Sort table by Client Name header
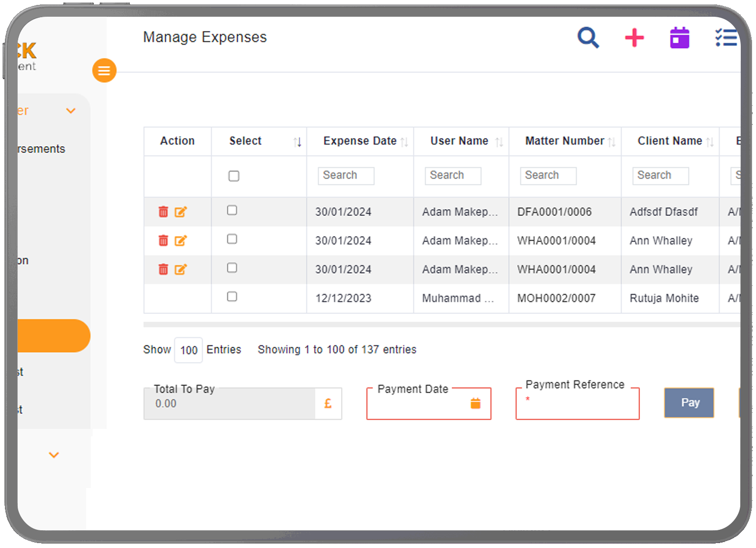The width and height of the screenshot is (756, 548). pos(669,141)
